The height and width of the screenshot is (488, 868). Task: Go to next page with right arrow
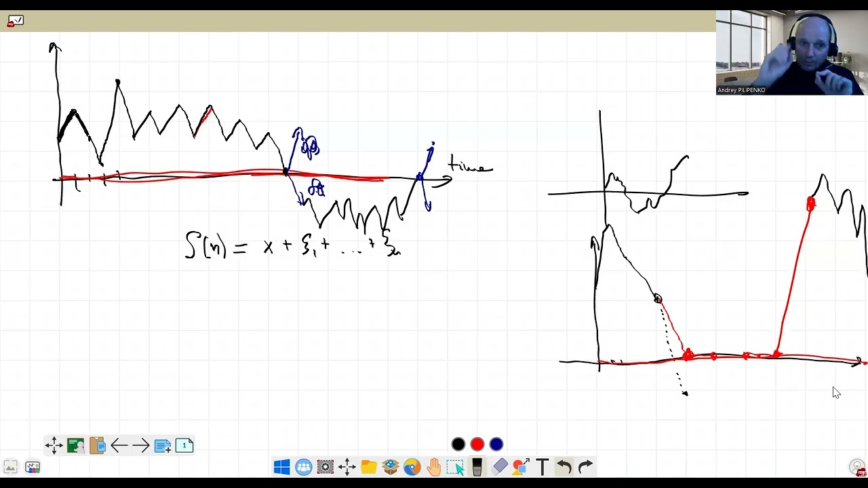coord(141,445)
